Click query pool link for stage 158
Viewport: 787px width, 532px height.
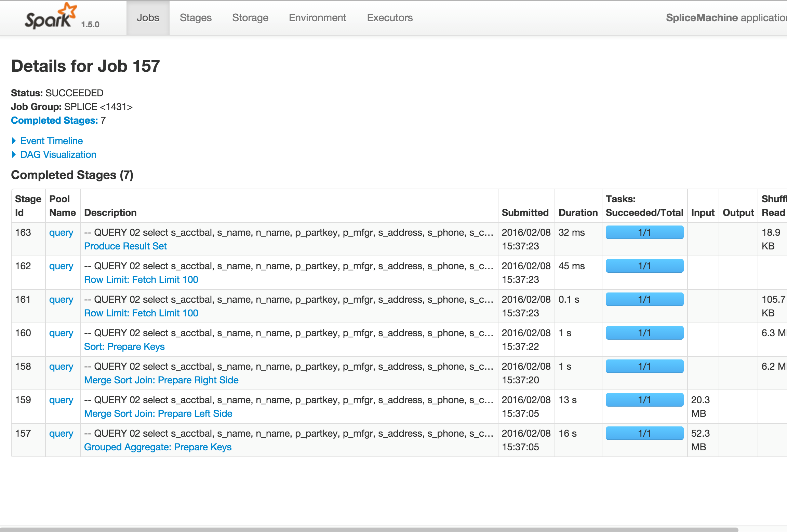pos(61,367)
